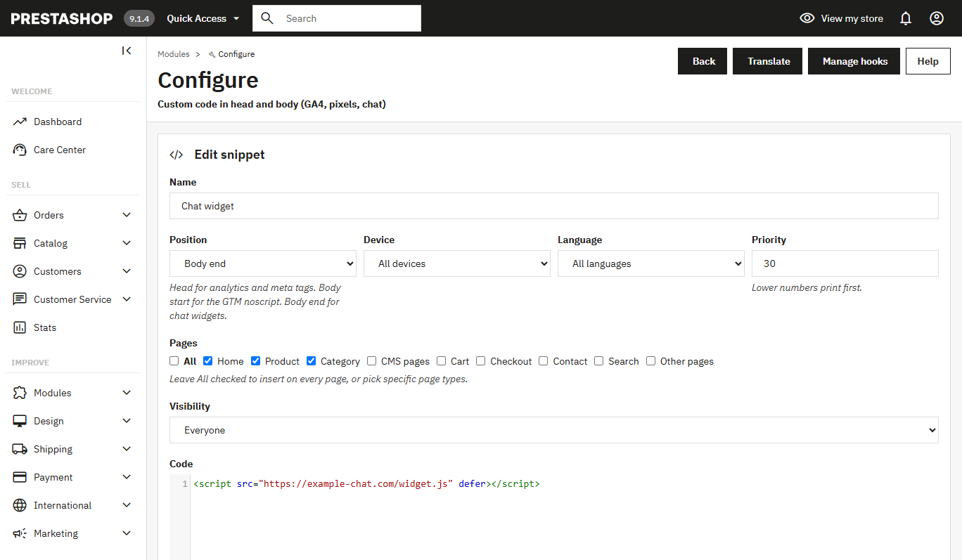
Task: Click the Design monitor icon
Action: click(20, 421)
